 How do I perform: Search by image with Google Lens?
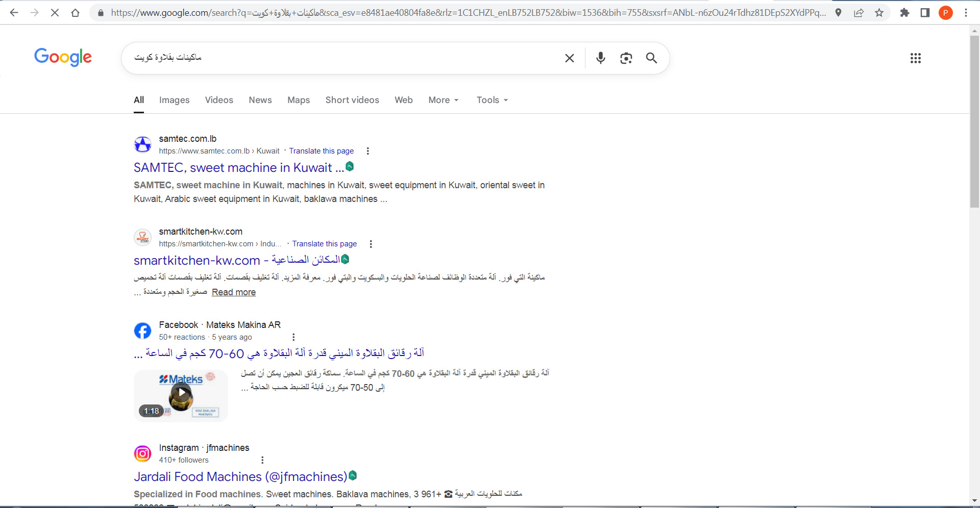626,58
